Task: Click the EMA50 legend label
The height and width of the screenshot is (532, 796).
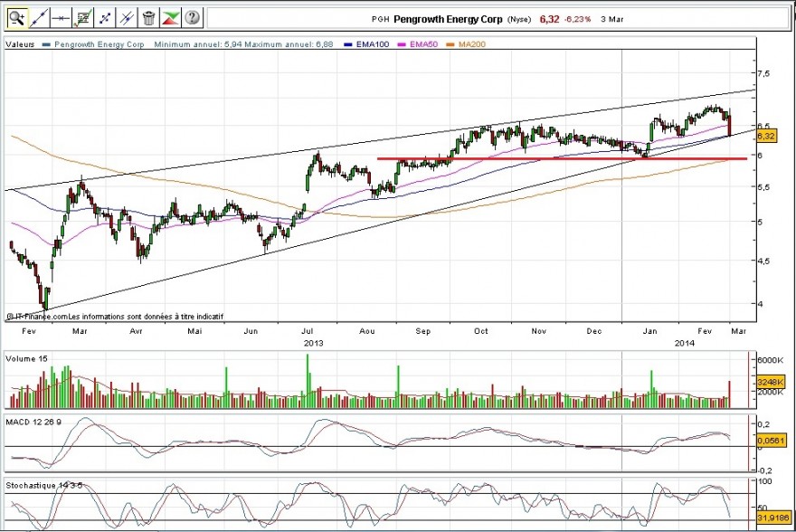Action: click(x=423, y=44)
